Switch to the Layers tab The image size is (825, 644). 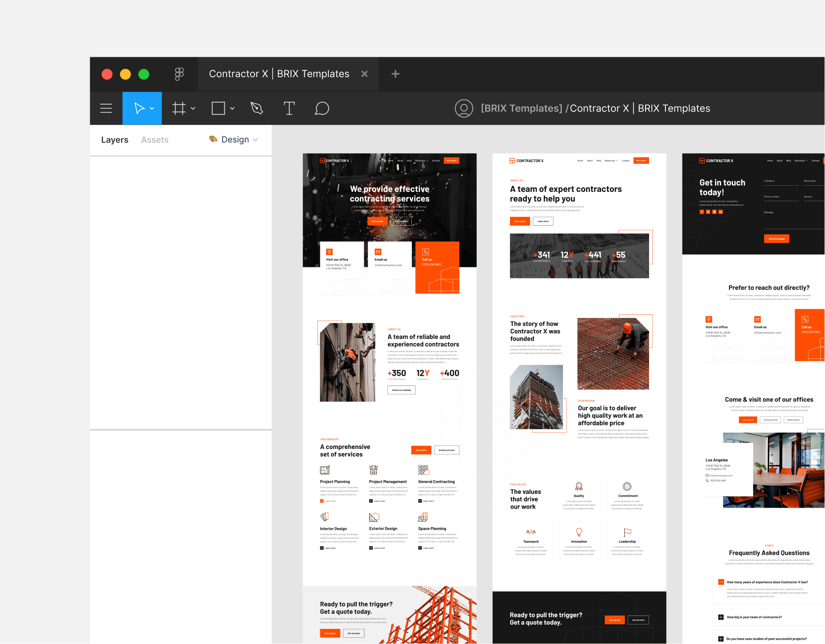pos(115,140)
